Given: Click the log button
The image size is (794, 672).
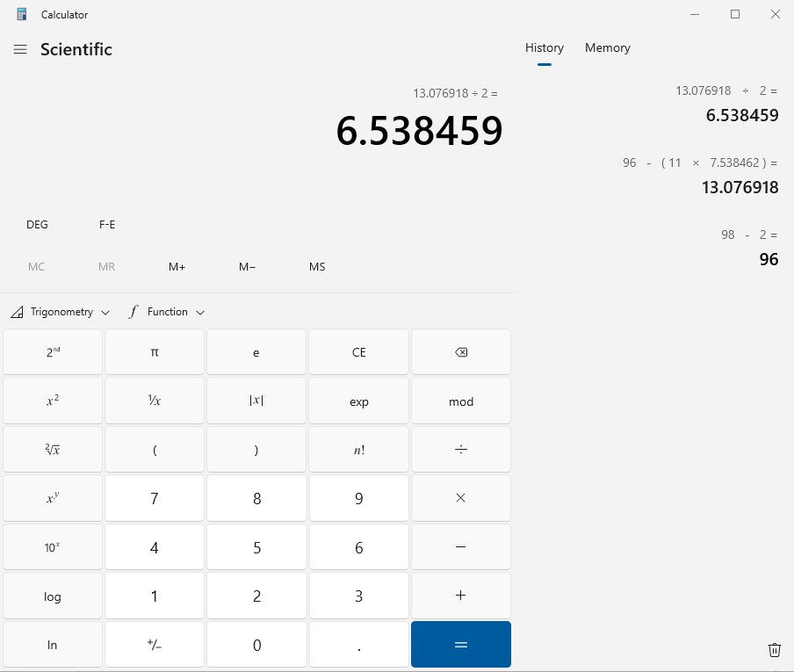Looking at the screenshot, I should [x=53, y=596].
